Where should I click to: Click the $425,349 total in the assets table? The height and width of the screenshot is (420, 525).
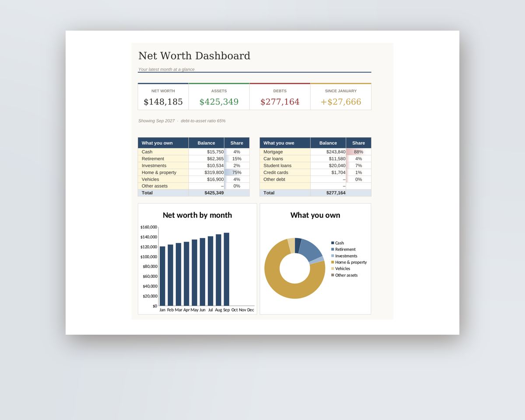(x=206, y=193)
